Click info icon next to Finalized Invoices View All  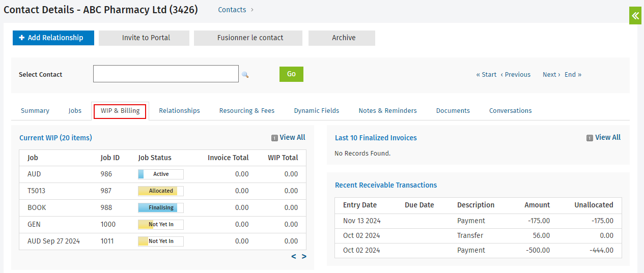[590, 138]
